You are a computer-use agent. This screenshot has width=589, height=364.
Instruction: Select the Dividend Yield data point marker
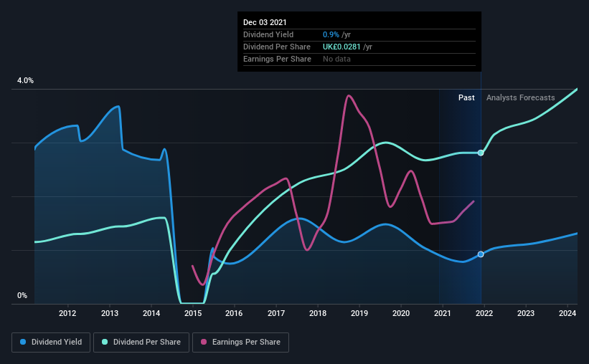(481, 254)
